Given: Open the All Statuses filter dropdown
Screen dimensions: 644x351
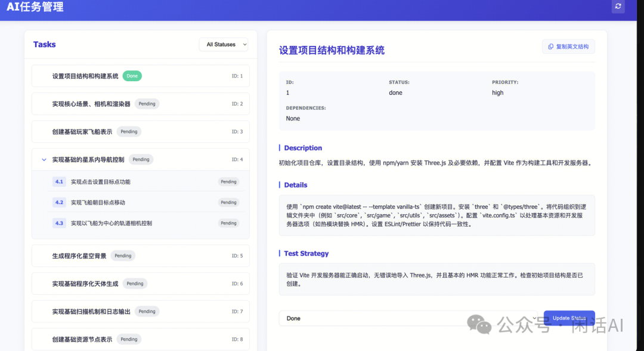Looking at the screenshot, I should (224, 44).
